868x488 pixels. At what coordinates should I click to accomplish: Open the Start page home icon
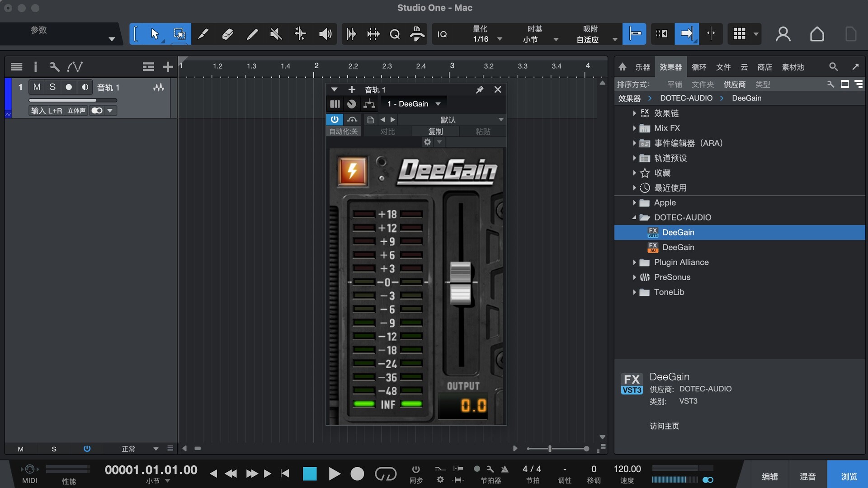[x=817, y=34]
